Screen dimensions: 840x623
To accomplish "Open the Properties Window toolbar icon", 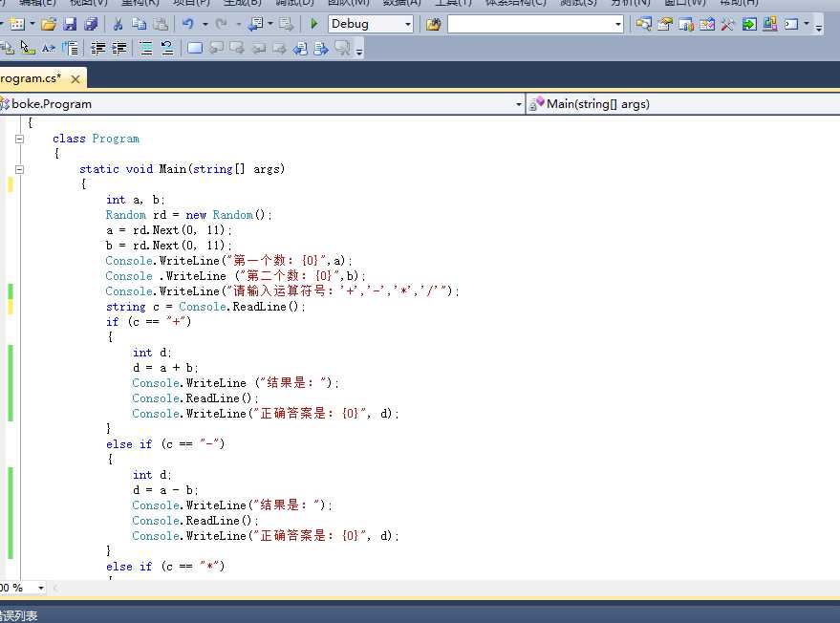I will point(665,24).
